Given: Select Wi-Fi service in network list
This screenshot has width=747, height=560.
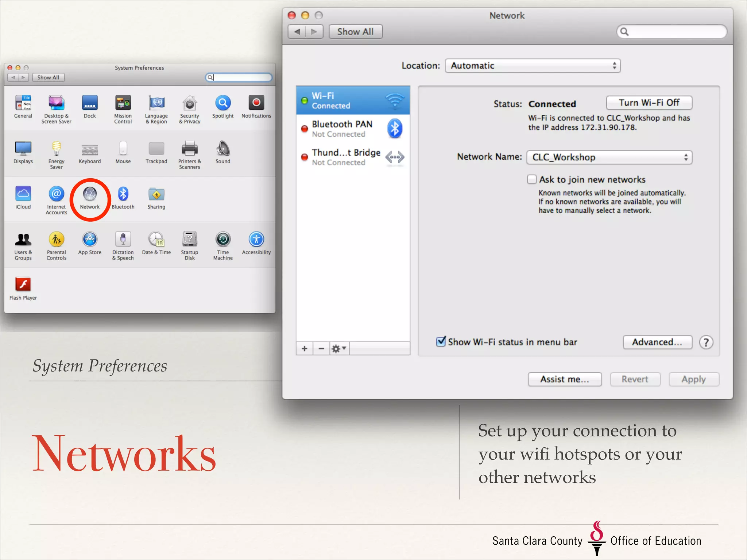Looking at the screenshot, I should coord(353,100).
